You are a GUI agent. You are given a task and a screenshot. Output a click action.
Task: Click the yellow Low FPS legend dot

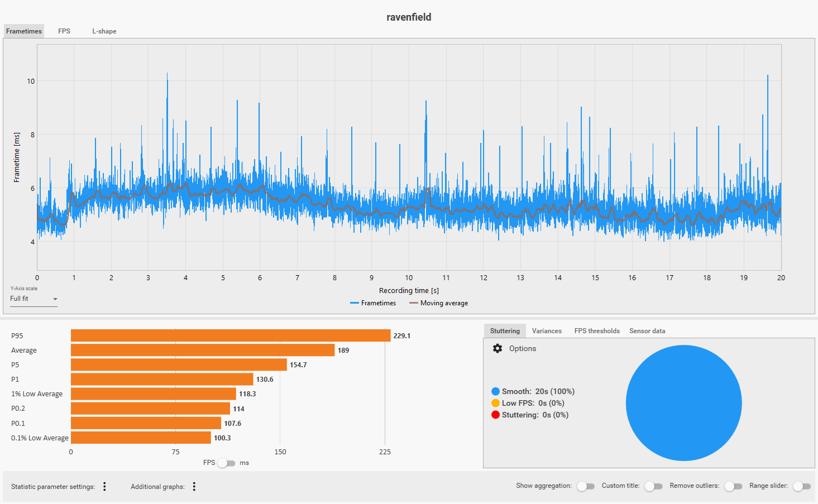tap(495, 403)
